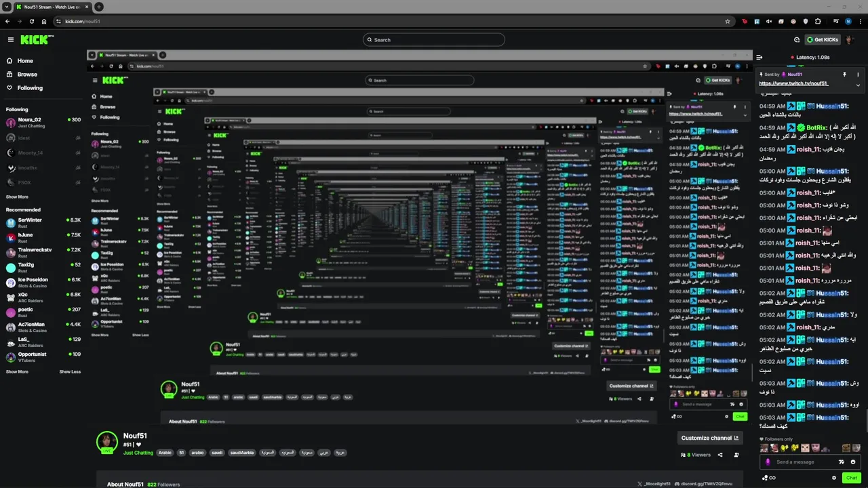Open SerWinter's Rust stream in main Recommended list
This screenshot has width=868, height=488.
pyautogui.click(x=42, y=222)
